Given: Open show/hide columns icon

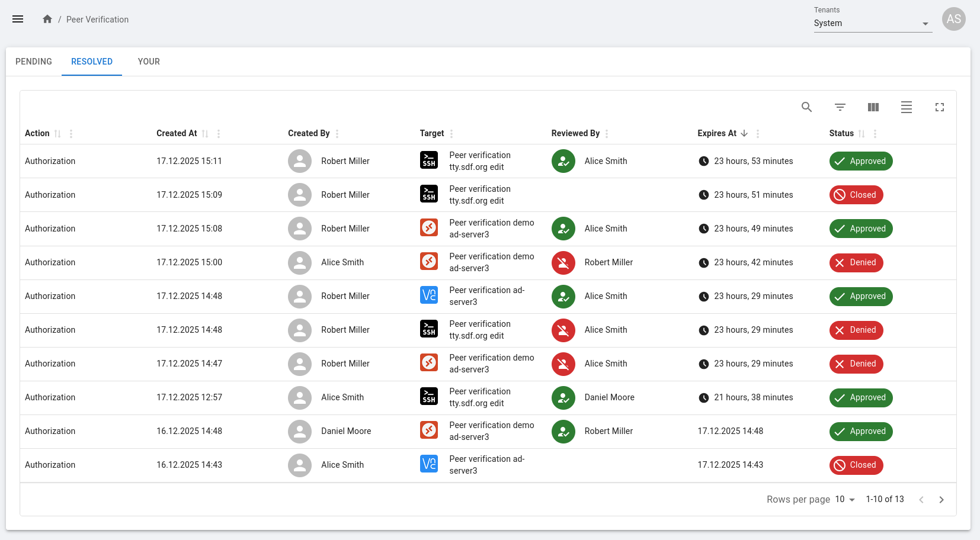Looking at the screenshot, I should point(873,107).
